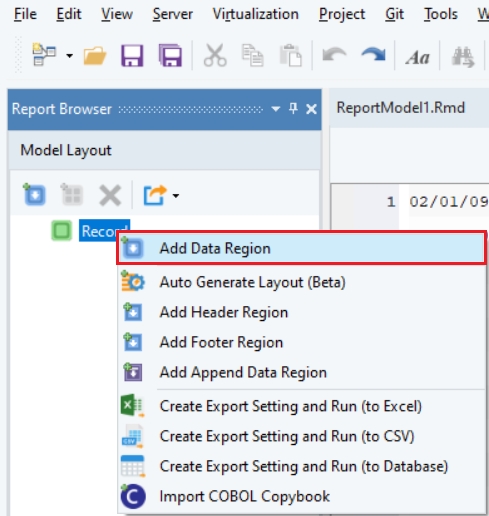The height and width of the screenshot is (516, 489).
Task: Click the Undo arrow icon
Action: (334, 55)
